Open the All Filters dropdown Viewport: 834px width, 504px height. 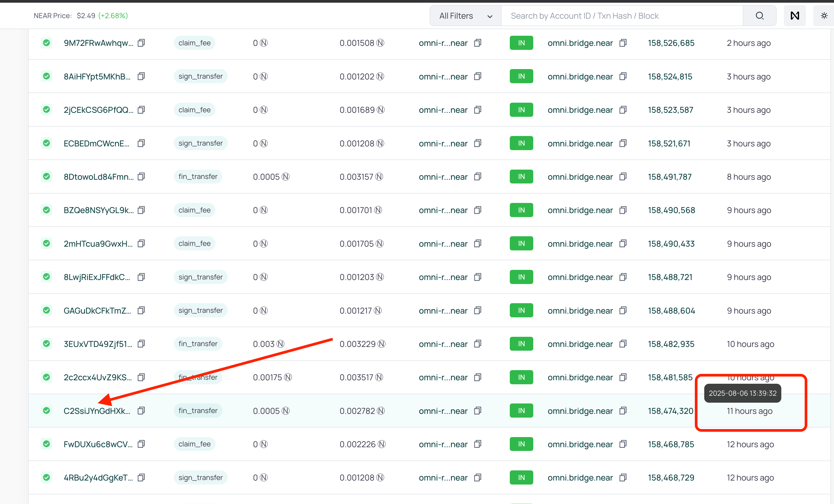465,15
